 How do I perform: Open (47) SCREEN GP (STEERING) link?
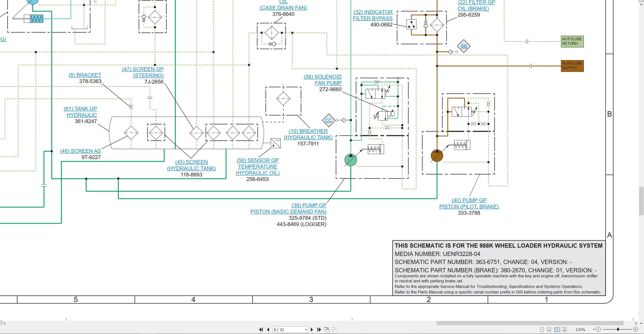(x=143, y=72)
